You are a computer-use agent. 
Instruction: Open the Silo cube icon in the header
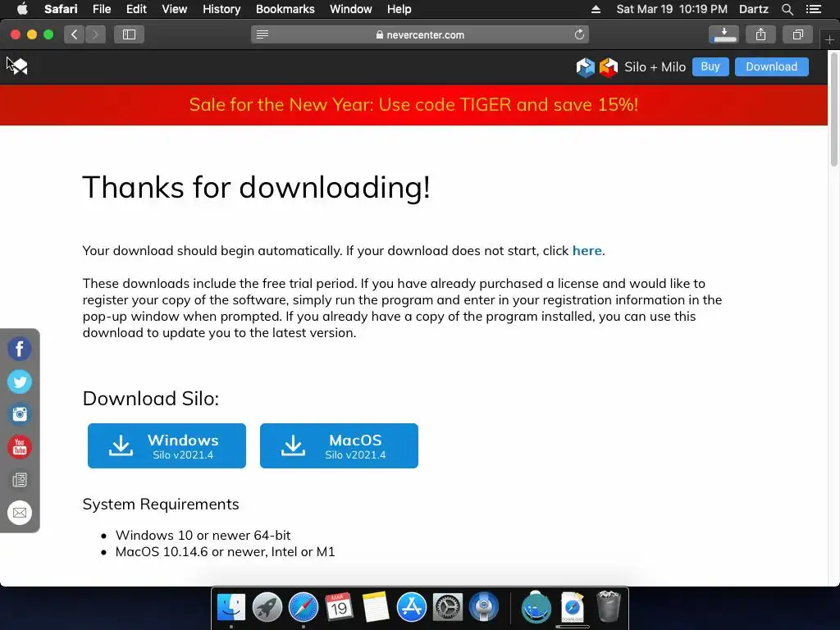[585, 67]
